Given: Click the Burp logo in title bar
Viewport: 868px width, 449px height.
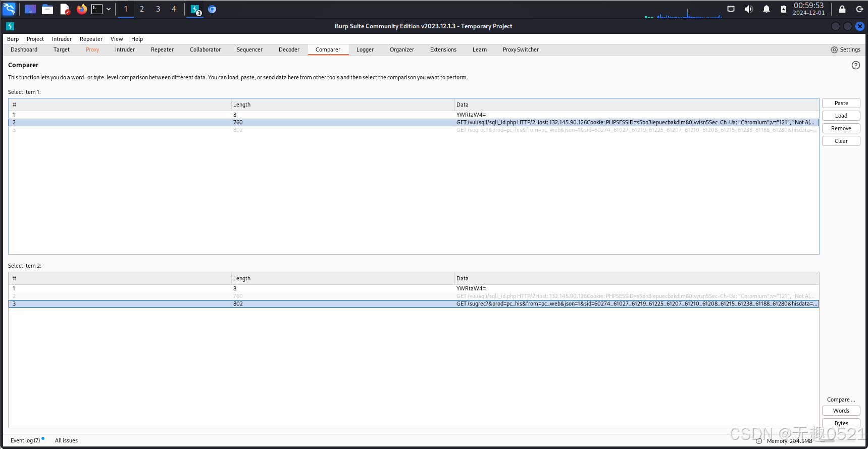Looking at the screenshot, I should (10, 26).
